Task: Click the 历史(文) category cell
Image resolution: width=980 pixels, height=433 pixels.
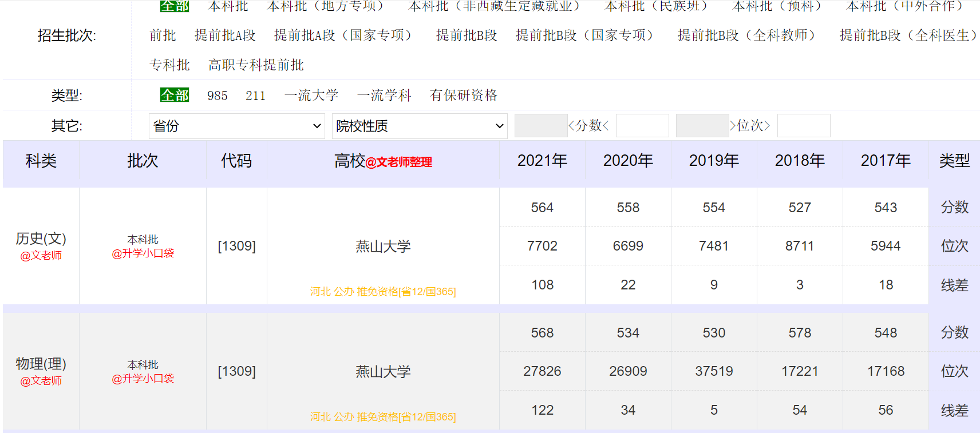Action: pos(41,246)
